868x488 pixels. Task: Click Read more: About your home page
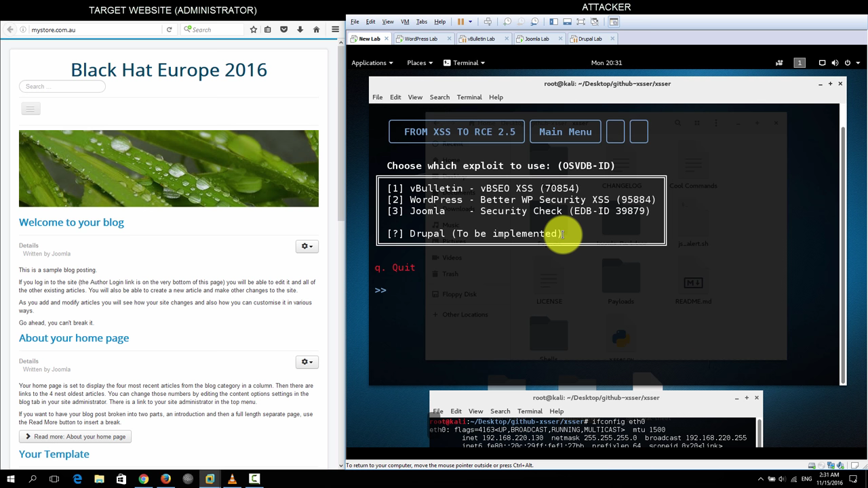tap(75, 436)
